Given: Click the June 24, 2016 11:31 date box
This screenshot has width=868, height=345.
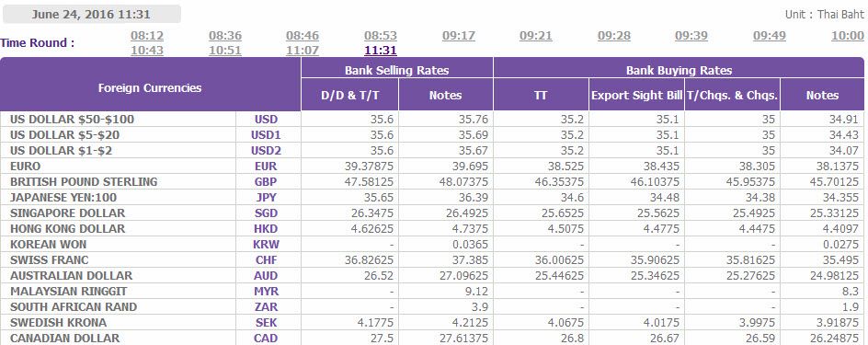Looking at the screenshot, I should (x=91, y=15).
